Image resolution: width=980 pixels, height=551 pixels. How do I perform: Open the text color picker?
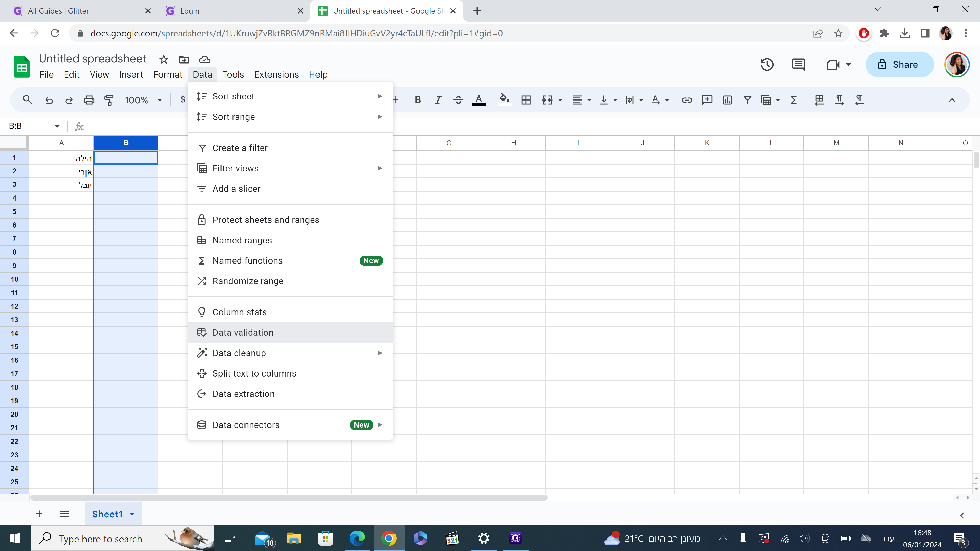479,100
